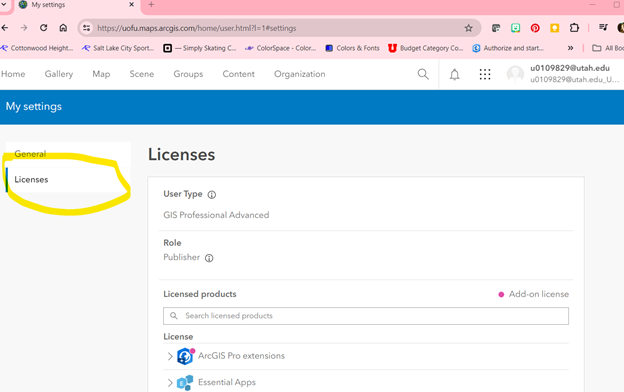This screenshot has width=624, height=392.
Task: Click the Add-on license legend label
Action: (539, 294)
